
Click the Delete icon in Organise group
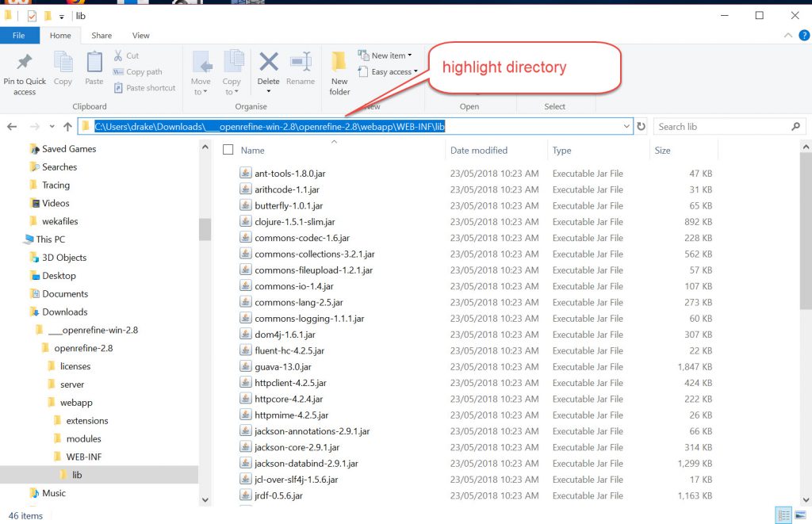269,65
